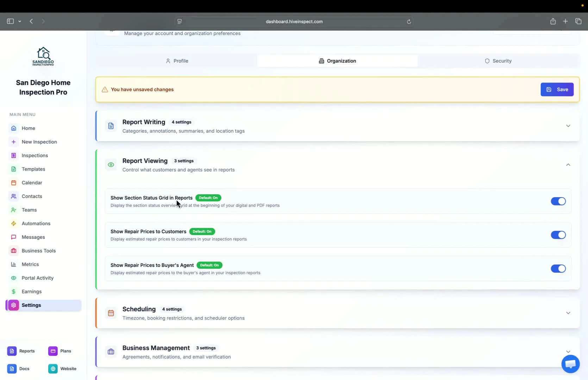Open the chat support bubble
Viewport: 588px width, 380px height.
(570, 364)
